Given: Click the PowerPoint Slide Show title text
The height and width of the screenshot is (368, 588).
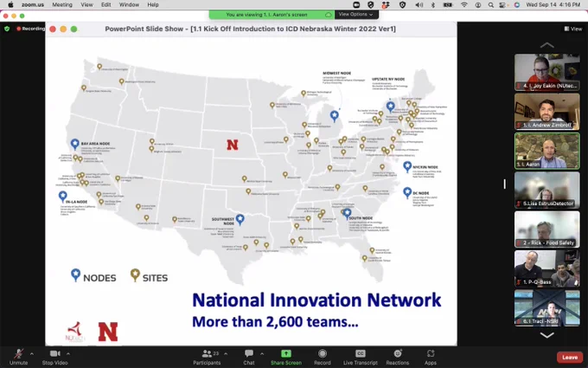Looking at the screenshot, I should pos(250,29).
